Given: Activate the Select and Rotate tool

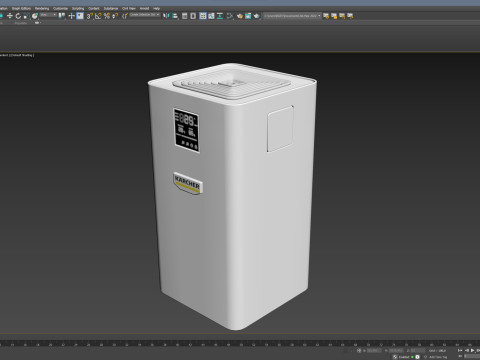Looking at the screenshot, I should pyautogui.click(x=18, y=16).
